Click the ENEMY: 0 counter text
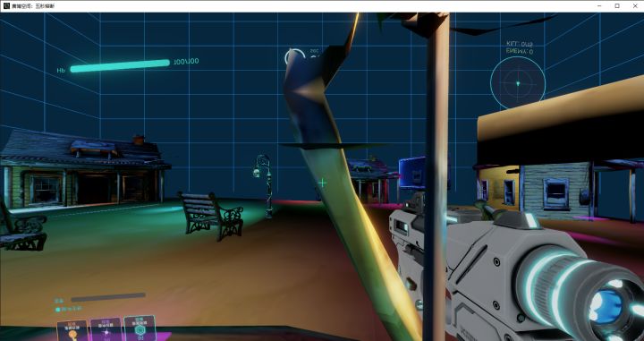The height and width of the screenshot is (341, 644). click(x=520, y=51)
